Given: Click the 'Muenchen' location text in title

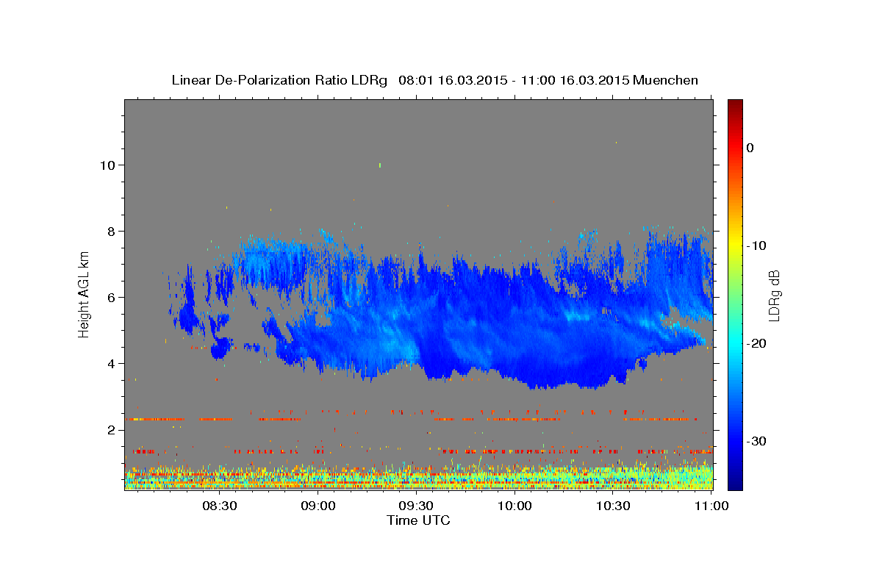Looking at the screenshot, I should (x=666, y=80).
